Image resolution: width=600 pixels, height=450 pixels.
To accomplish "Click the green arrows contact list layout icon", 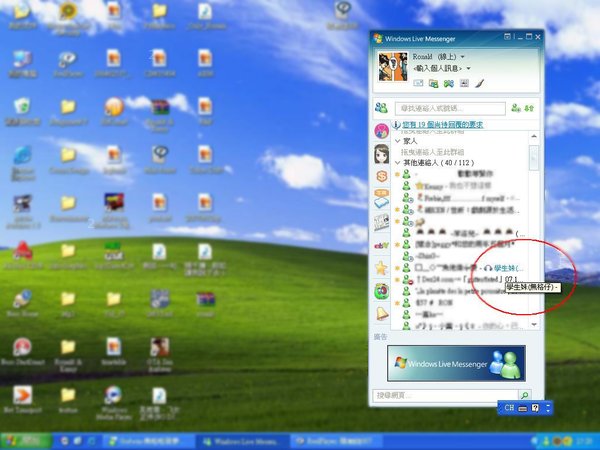I will coord(529,108).
